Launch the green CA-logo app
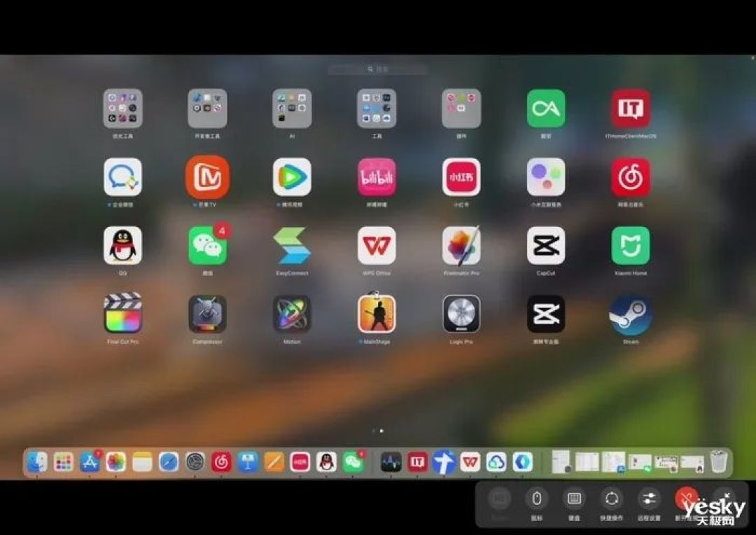 click(x=546, y=109)
